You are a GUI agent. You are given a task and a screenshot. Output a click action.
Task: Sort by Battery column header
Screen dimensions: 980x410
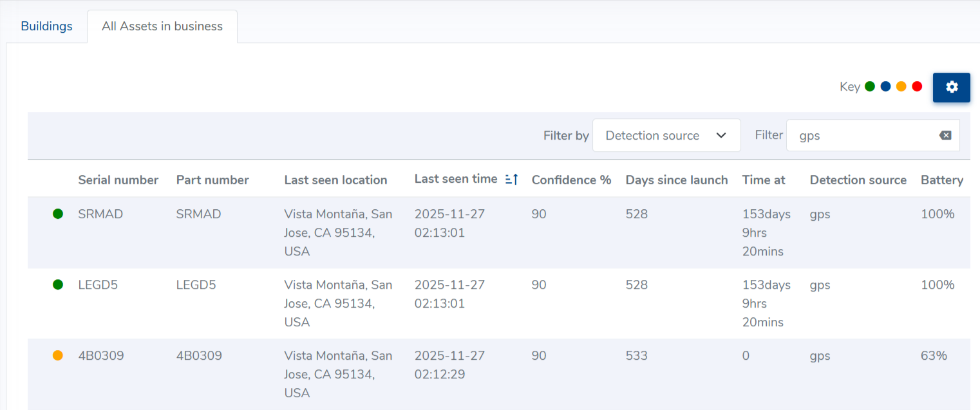pyautogui.click(x=941, y=180)
